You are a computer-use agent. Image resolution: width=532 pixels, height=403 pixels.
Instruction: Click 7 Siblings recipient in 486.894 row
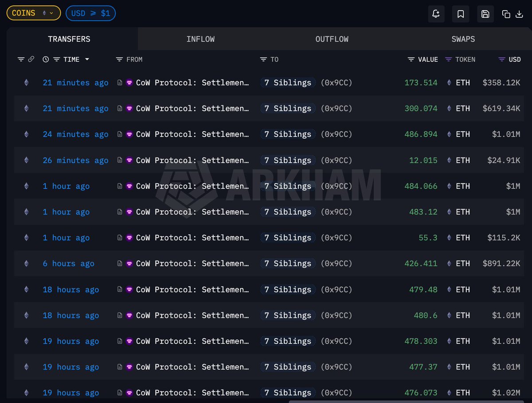coord(288,134)
